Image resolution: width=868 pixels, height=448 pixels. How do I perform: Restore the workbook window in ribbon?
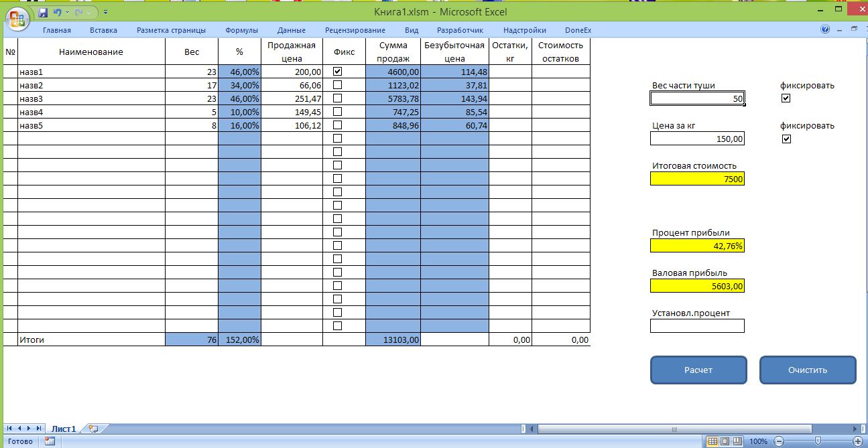854,29
